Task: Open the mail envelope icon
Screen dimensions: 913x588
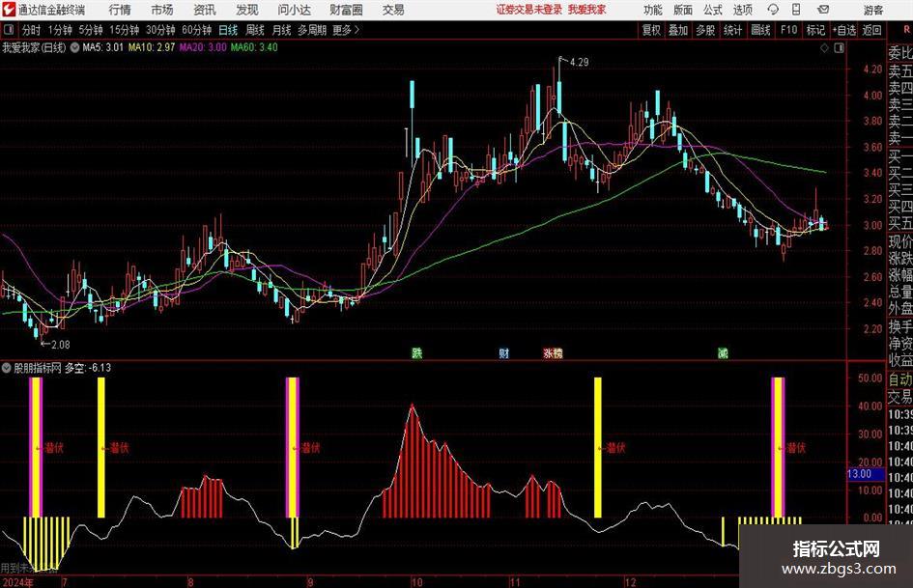Action: click(x=823, y=10)
